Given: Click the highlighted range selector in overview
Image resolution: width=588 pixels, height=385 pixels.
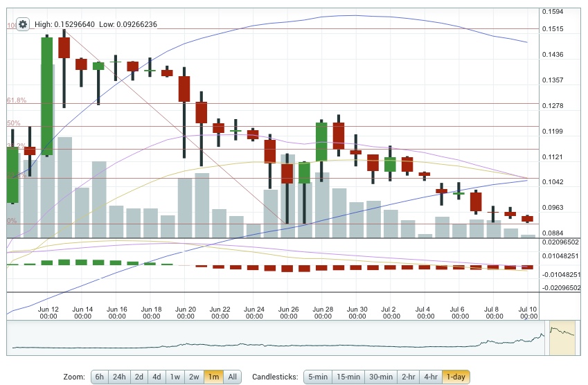Looking at the screenshot, I should (x=562, y=338).
